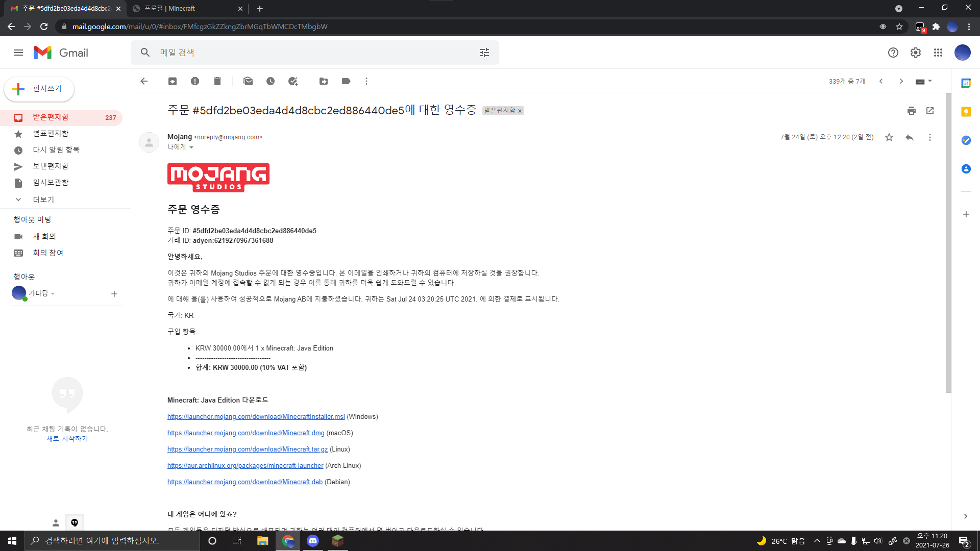Screen dimensions: 980x551
Task: Open the Move to folder icon
Action: point(324,81)
